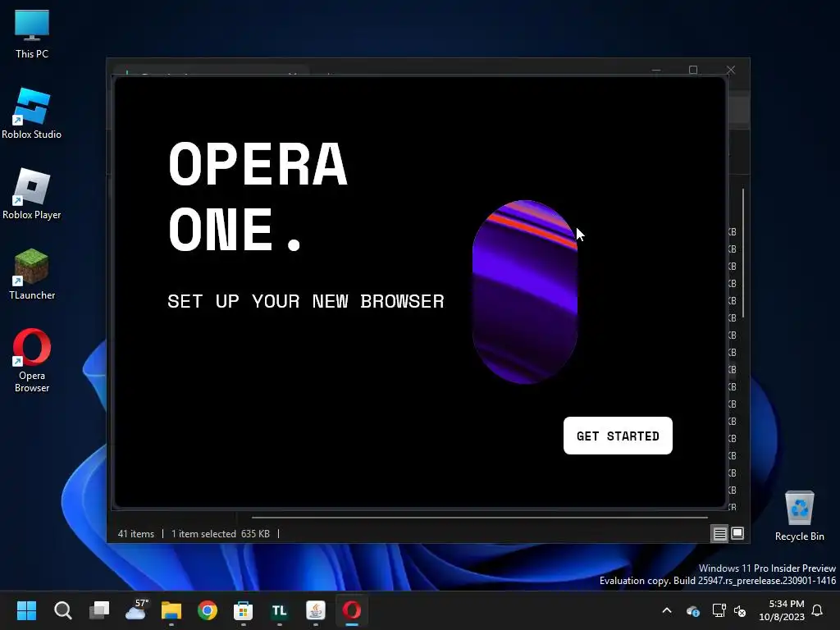Open File Explorer from the taskbar
The image size is (840, 630).
[171, 610]
